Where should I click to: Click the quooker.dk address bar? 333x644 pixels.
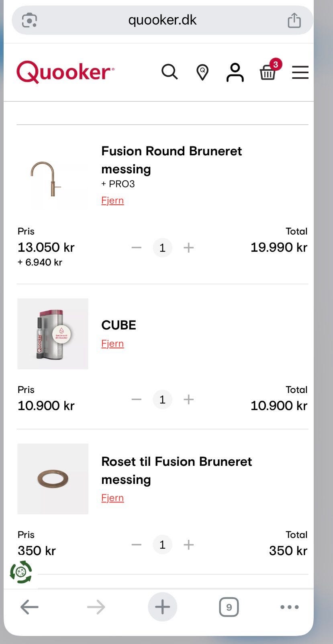point(162,20)
